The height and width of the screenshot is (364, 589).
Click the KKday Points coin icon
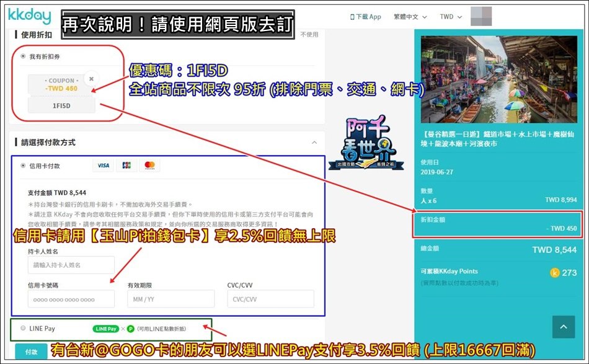(x=554, y=273)
